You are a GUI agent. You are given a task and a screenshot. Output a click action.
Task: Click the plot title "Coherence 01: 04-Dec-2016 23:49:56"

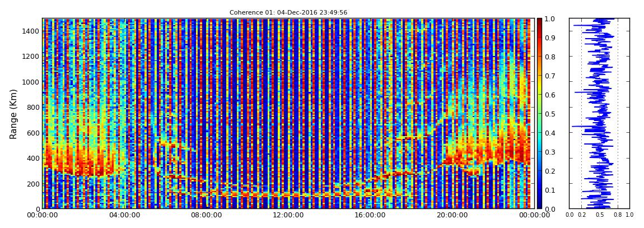(x=288, y=12)
